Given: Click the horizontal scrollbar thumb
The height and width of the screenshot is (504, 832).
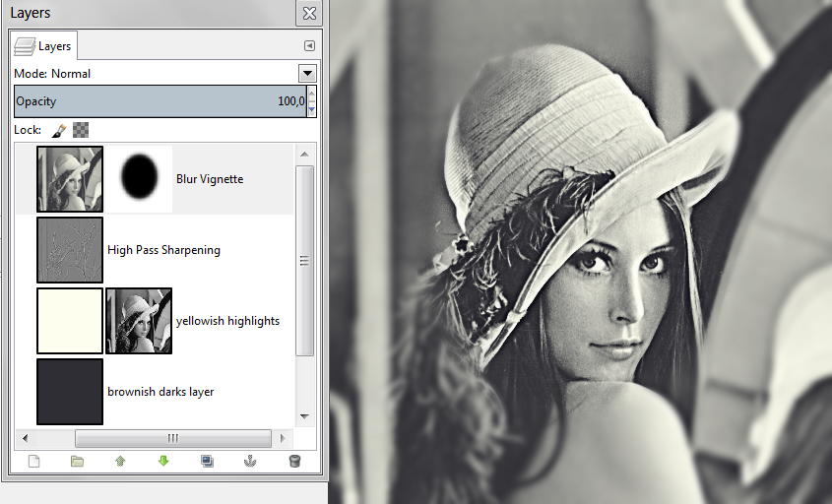Looking at the screenshot, I should pos(173,438).
